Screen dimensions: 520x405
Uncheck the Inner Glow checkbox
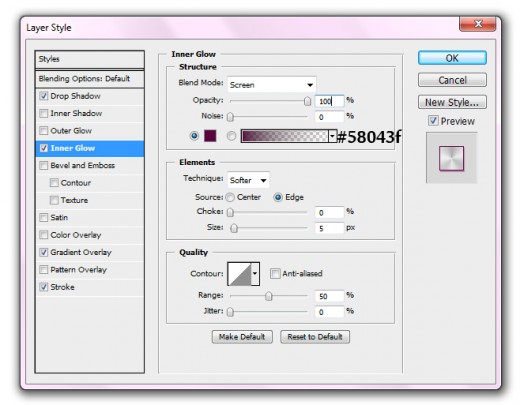pos(44,148)
